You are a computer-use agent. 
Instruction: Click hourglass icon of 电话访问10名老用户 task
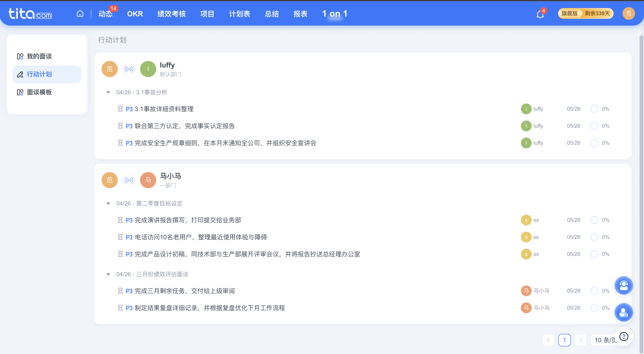click(x=120, y=237)
